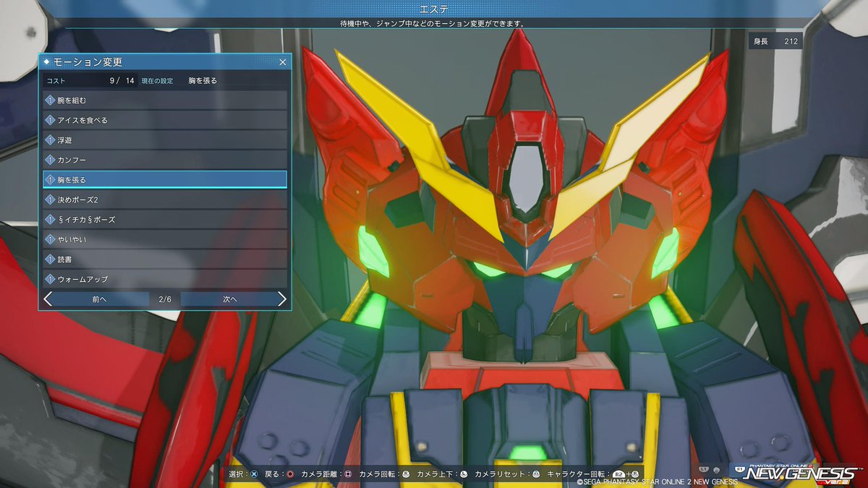
Task: Click the cost diamond icon on 決めポーズ2
Action: pos(51,199)
